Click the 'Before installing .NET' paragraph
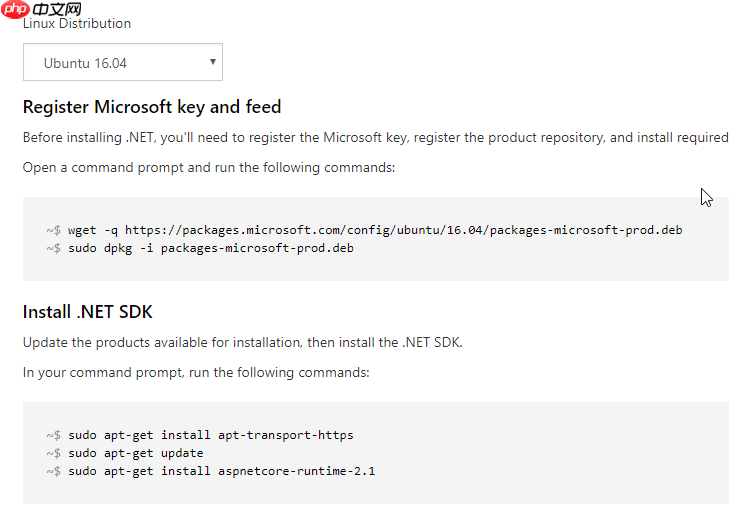729x508 pixels. [x=376, y=138]
